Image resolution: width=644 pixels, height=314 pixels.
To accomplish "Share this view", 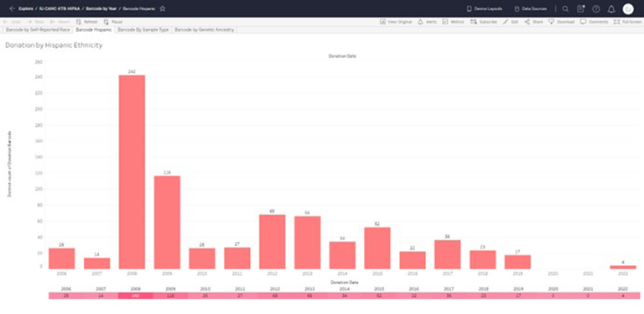I will coord(533,22).
